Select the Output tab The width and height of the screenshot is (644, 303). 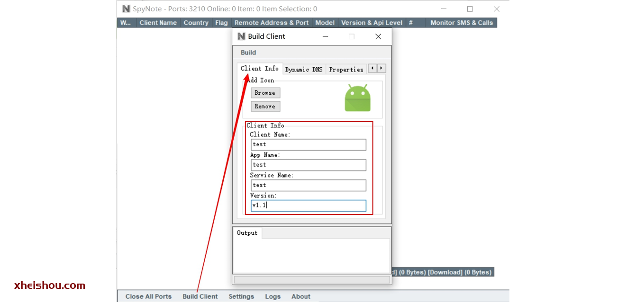click(x=247, y=233)
